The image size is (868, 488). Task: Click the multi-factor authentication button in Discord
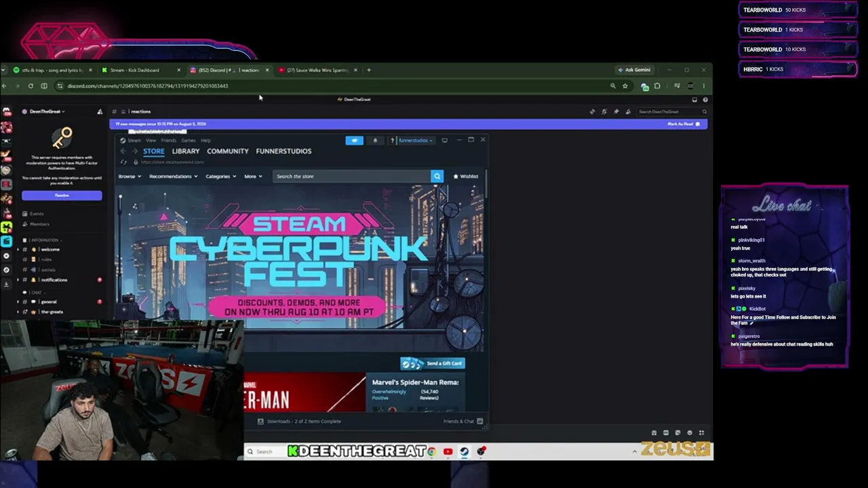click(62, 195)
